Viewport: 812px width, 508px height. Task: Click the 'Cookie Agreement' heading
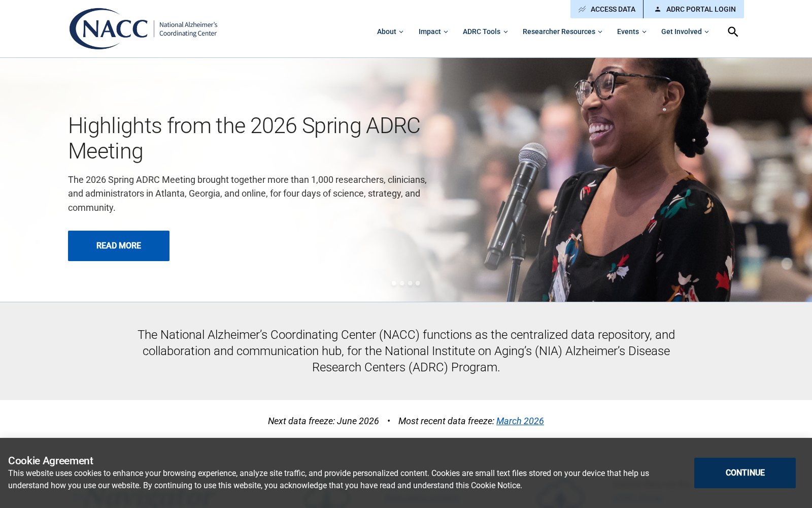(x=51, y=461)
